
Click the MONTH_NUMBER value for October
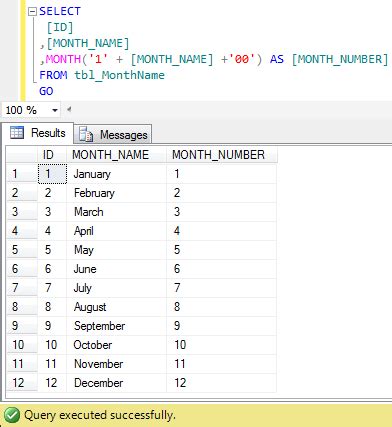point(221,345)
